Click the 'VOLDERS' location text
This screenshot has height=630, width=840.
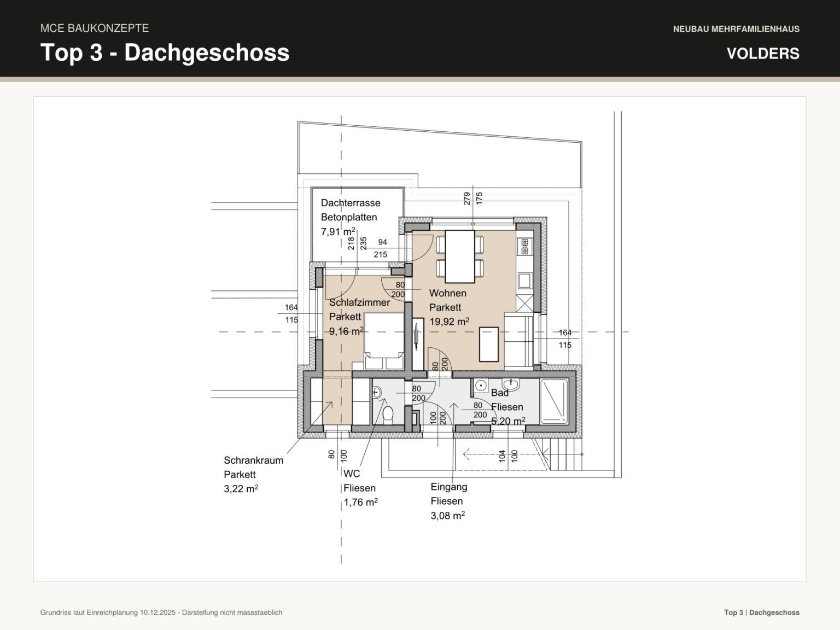(x=763, y=54)
